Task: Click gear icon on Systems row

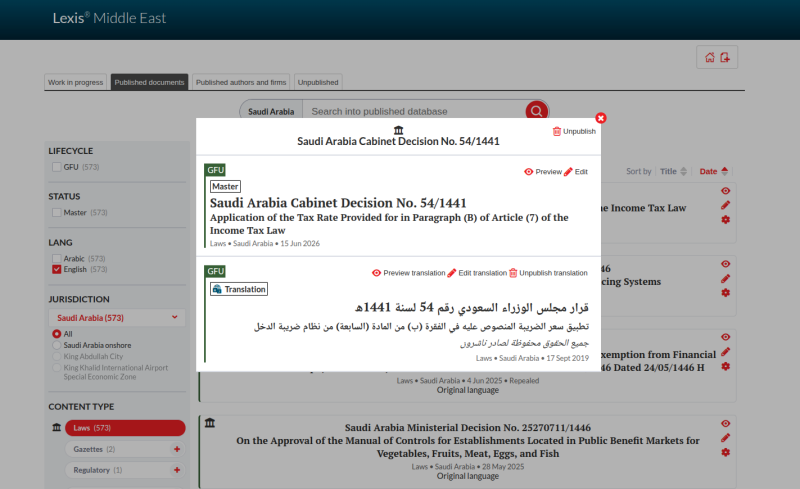Action: tap(726, 293)
